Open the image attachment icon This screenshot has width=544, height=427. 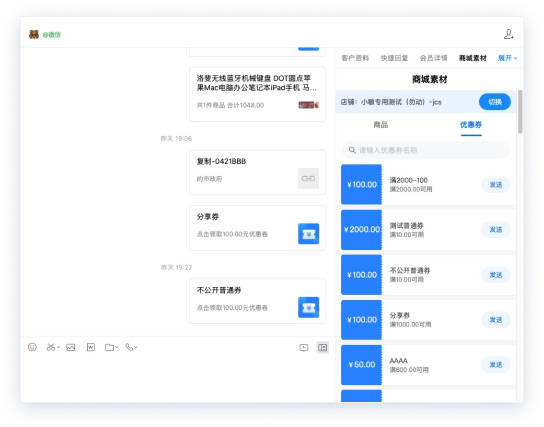(x=70, y=347)
